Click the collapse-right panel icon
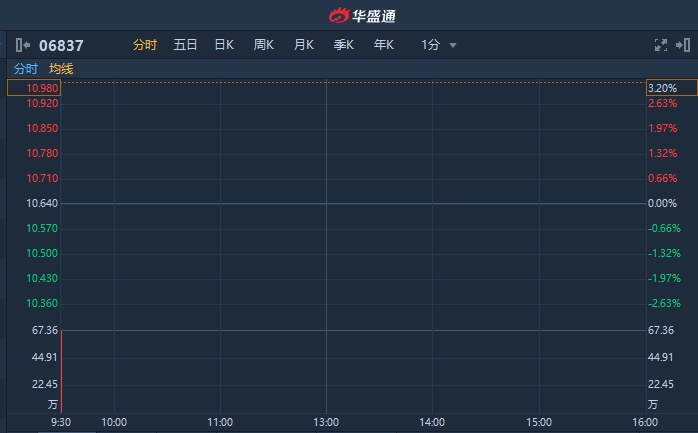Viewport: 698px width, 433px height. [683, 45]
